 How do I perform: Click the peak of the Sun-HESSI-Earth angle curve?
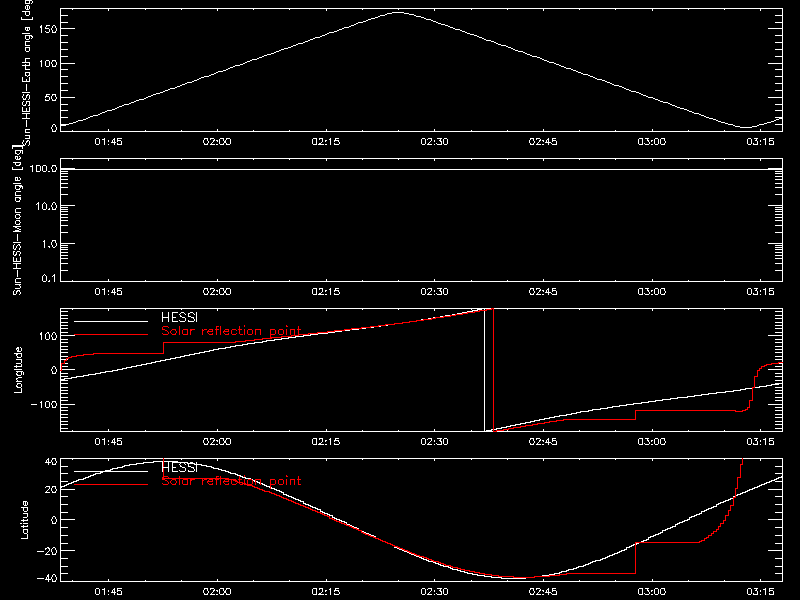tap(397, 13)
